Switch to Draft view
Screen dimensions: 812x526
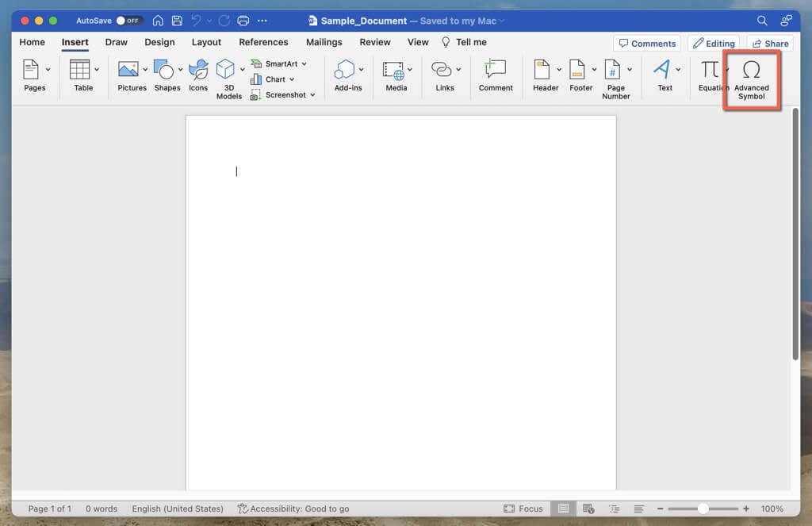638,509
